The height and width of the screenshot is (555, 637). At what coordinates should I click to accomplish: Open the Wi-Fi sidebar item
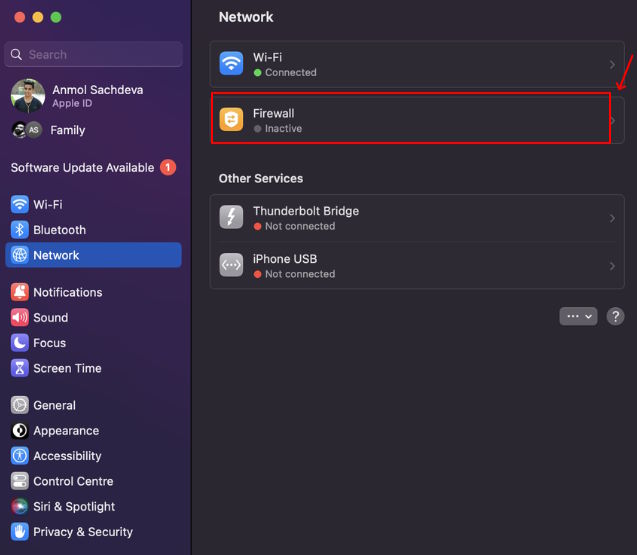[93, 204]
